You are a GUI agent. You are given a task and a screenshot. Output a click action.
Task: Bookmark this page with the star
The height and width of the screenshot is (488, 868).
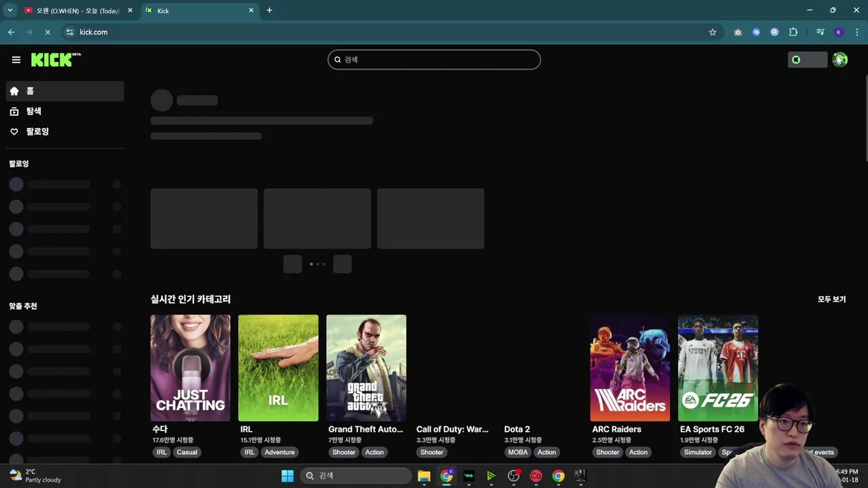click(x=713, y=32)
